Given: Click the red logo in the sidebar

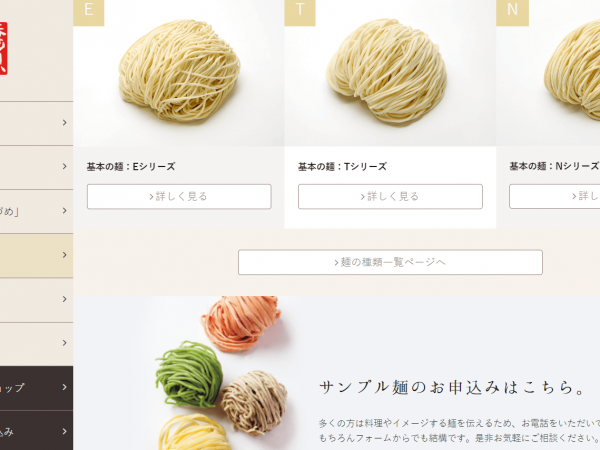Looking at the screenshot, I should point(3,48).
